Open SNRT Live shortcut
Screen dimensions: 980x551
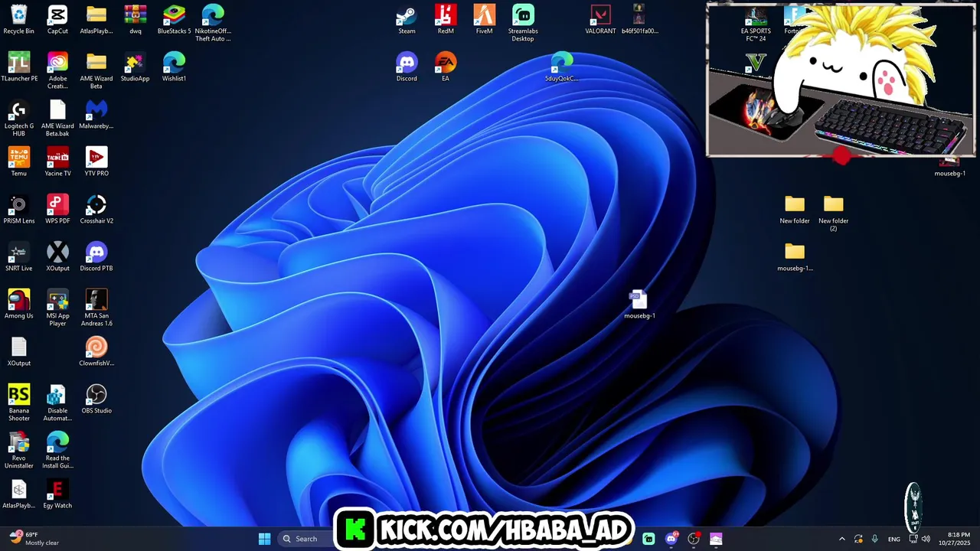pyautogui.click(x=19, y=257)
